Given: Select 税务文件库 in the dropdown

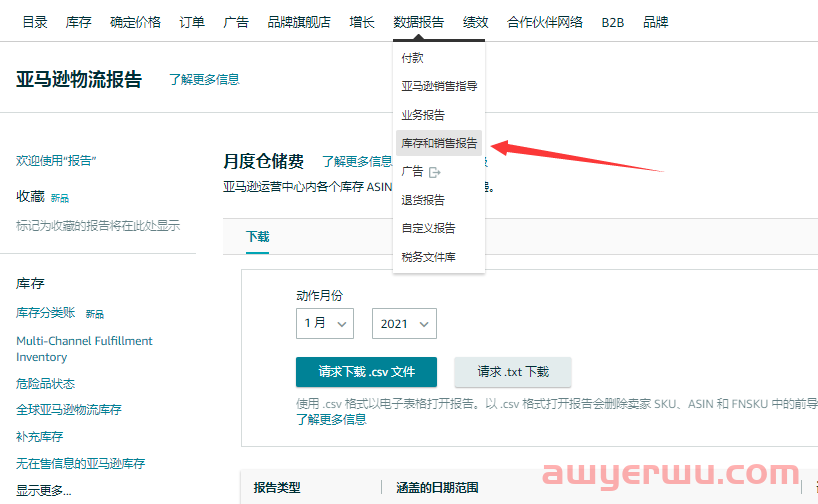Looking at the screenshot, I should pos(428,257).
